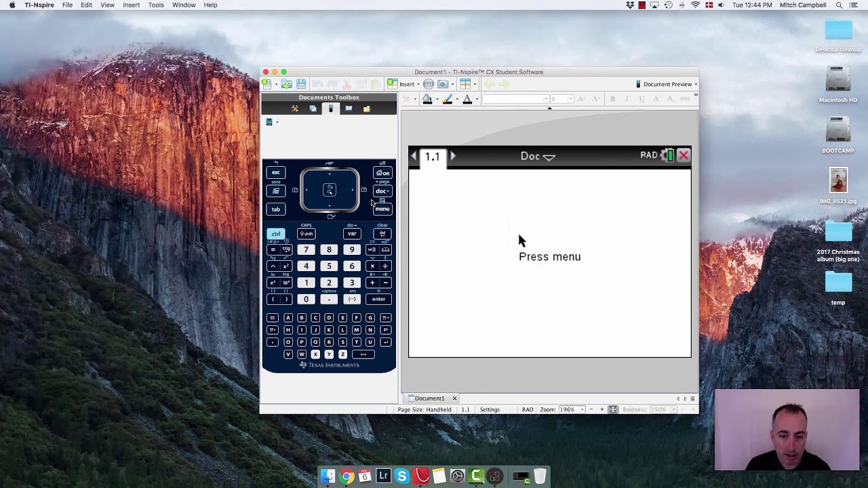Click the number 7 key on the keypad
The width and height of the screenshot is (868, 488).
click(x=306, y=250)
